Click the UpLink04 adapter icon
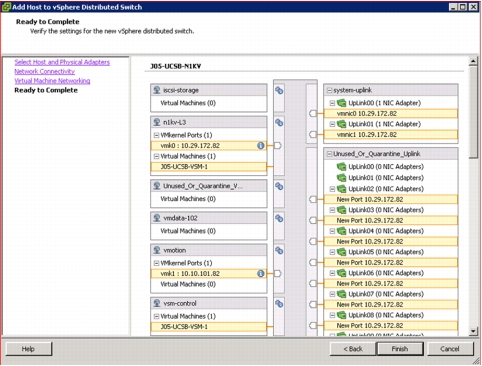 (341, 231)
